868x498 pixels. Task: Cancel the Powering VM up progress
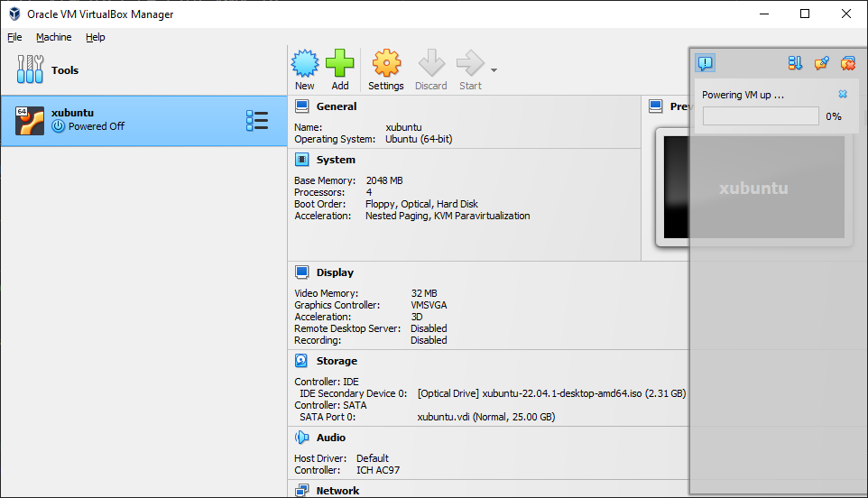843,94
